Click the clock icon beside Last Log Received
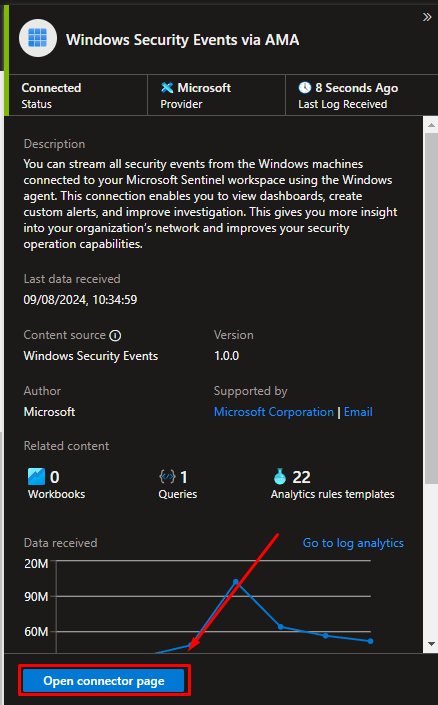Viewport: 438px width, 705px height. pos(305,87)
